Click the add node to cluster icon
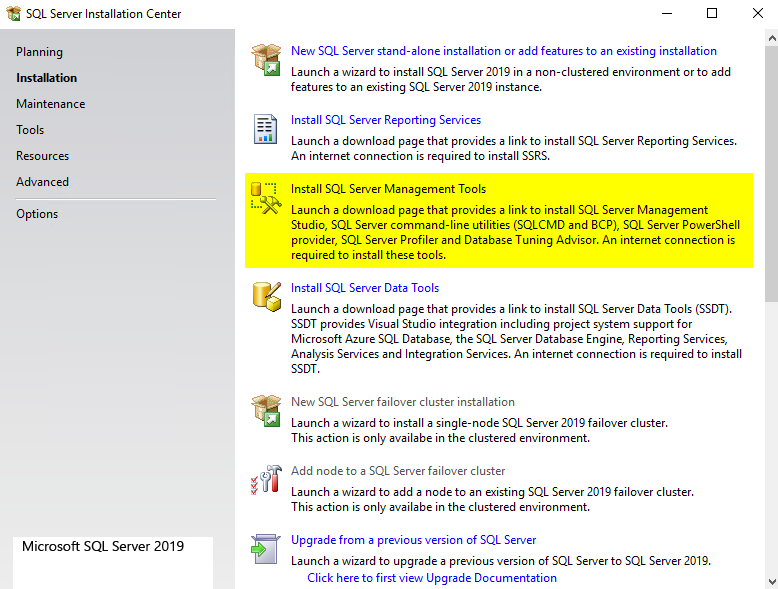Viewport: 778px width, 589px height. pos(266,480)
